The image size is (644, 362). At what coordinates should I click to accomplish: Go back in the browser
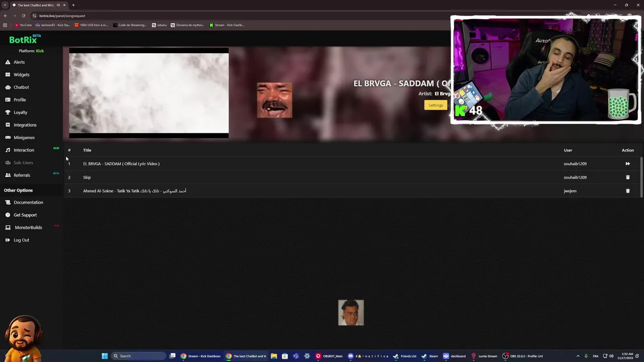pos(6,16)
